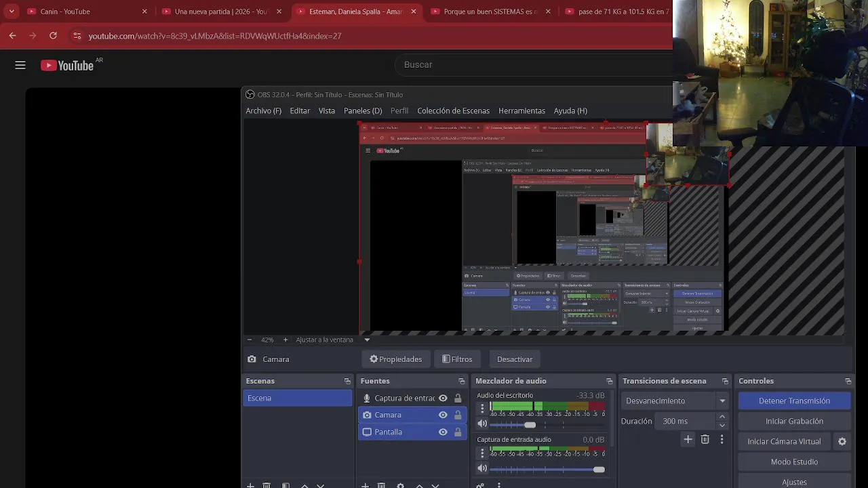Go back with the browser back arrow
This screenshot has width=868, height=488.
pyautogui.click(x=12, y=35)
